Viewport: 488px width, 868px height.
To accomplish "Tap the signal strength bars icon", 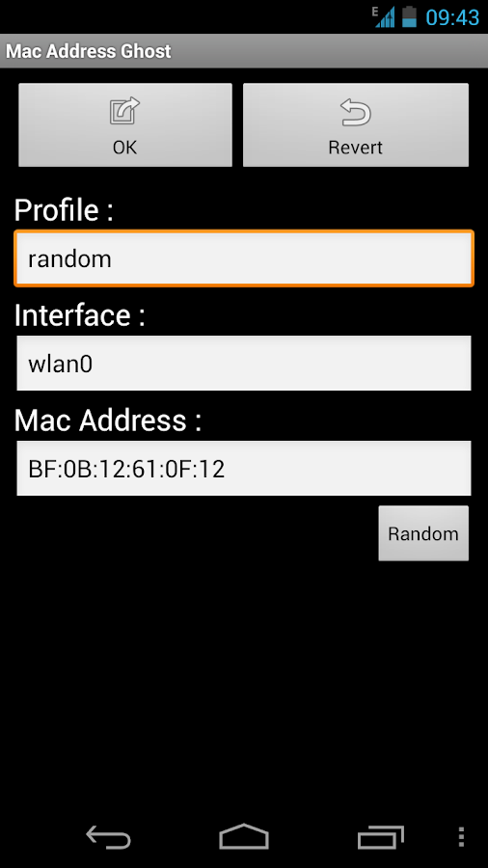I will pos(386,17).
